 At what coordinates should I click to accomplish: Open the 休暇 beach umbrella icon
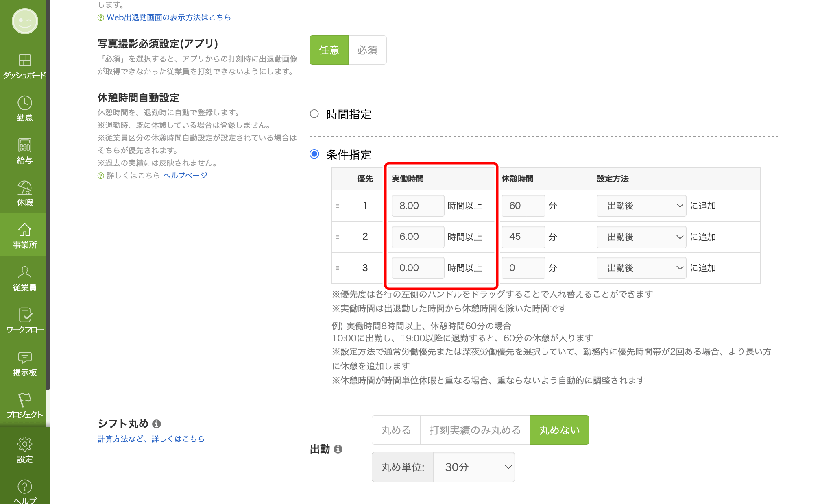click(24, 188)
